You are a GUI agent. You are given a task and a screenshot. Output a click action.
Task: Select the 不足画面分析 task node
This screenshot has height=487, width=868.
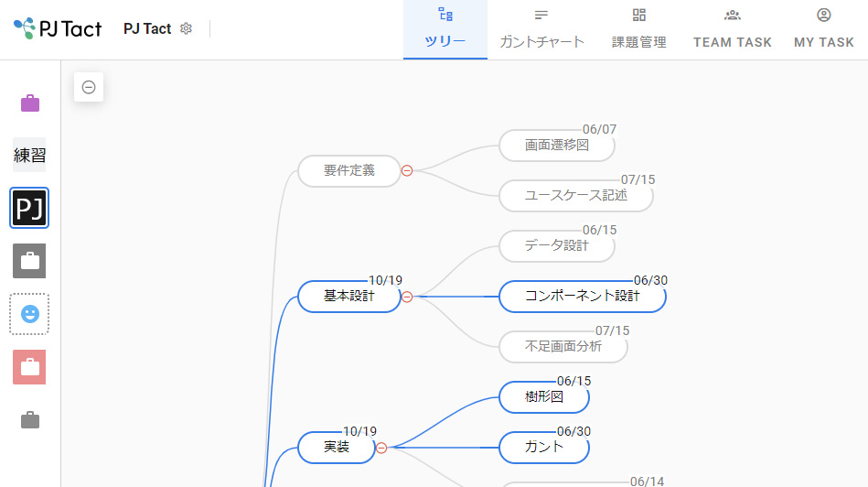[x=563, y=347]
